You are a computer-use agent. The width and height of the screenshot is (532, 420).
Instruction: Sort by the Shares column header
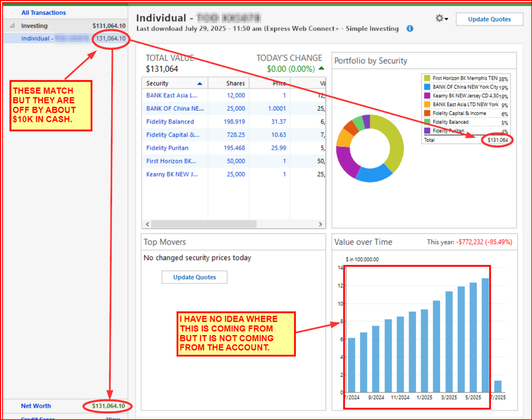click(x=228, y=83)
